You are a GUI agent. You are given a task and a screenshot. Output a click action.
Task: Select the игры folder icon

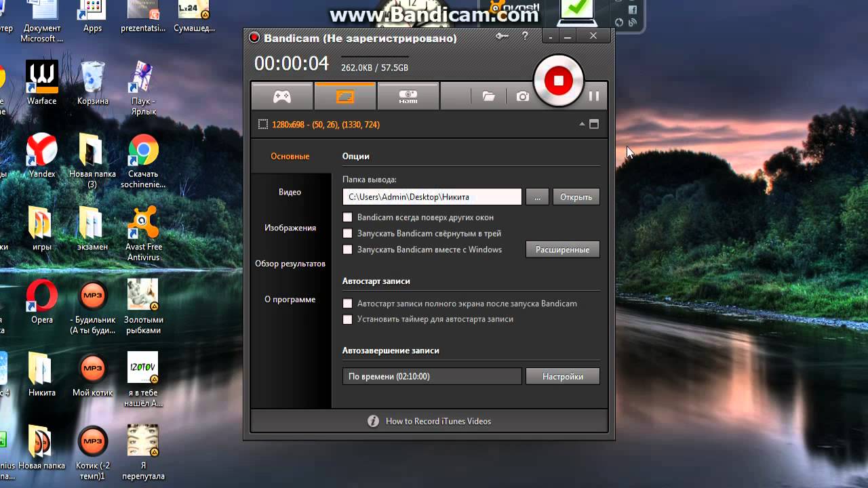pyautogui.click(x=42, y=229)
